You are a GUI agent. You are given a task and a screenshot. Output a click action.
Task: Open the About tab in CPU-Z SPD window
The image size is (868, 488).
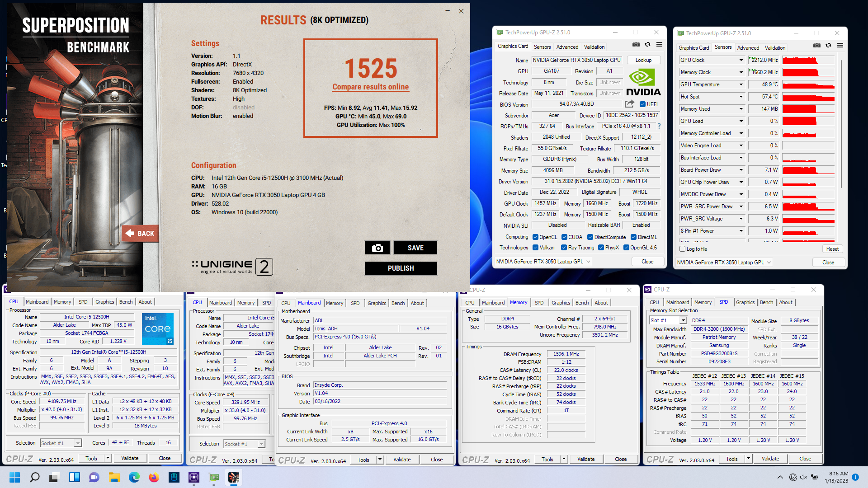(785, 302)
